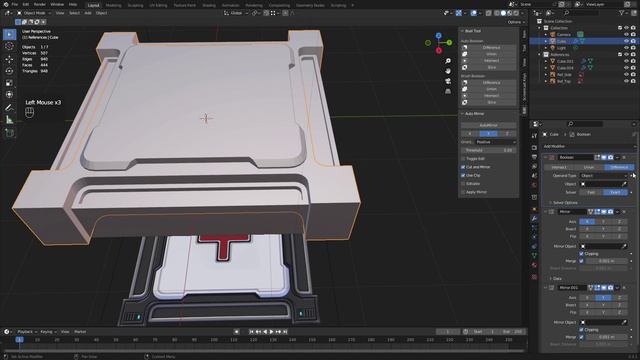Open the Render properties tab icon
Screen dimensions: 640x360
point(534,147)
